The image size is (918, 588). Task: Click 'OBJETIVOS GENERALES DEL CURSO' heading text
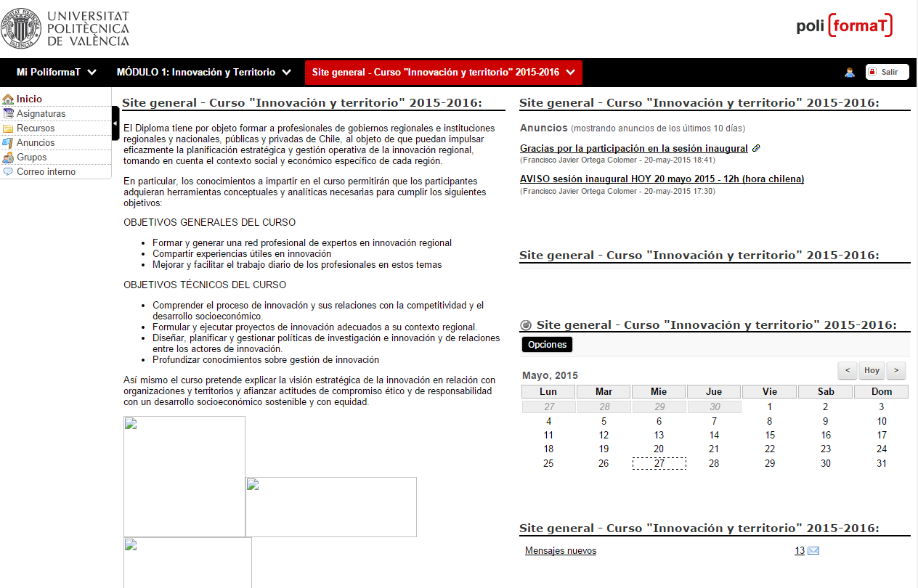coord(210,222)
